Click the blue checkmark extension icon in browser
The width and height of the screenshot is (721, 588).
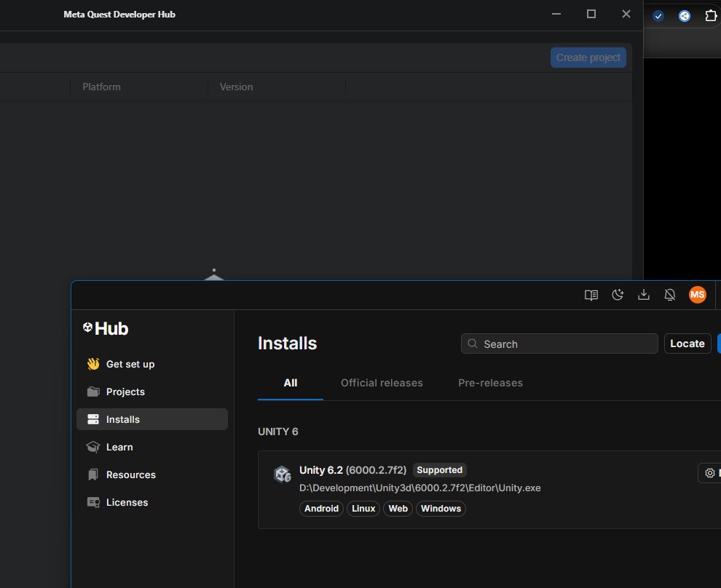(x=658, y=17)
